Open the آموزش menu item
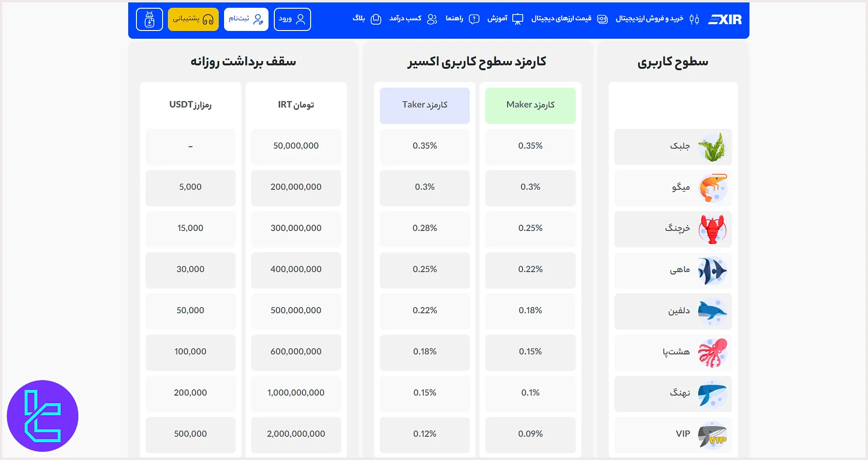Viewport: 868px width, 460px height. coord(505,19)
